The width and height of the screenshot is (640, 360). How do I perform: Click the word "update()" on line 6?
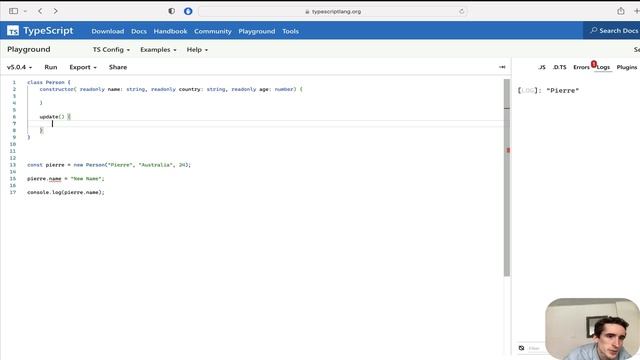52,117
